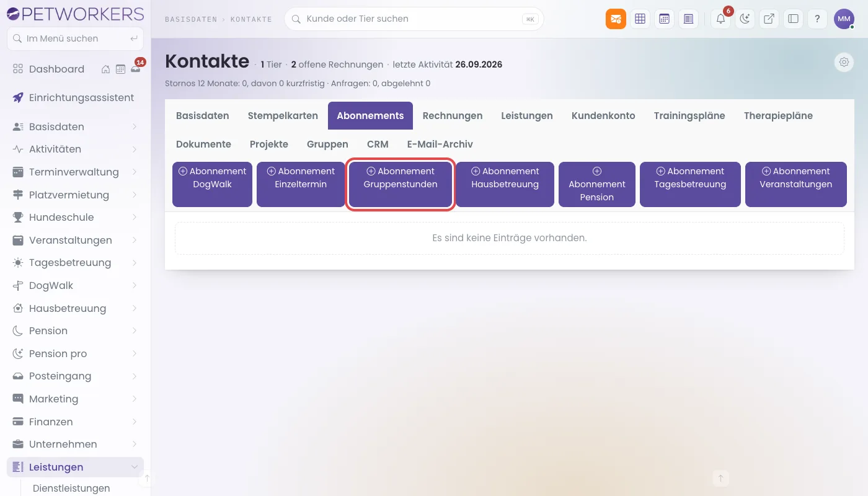Open the grid view icon in top bar
Screen dimensions: 868x496
click(x=640, y=19)
